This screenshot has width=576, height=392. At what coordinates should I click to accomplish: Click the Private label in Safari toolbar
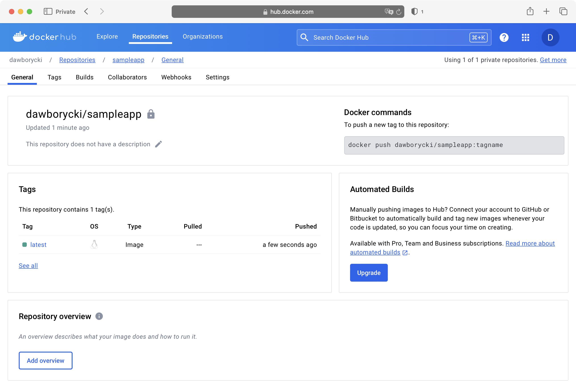[65, 12]
